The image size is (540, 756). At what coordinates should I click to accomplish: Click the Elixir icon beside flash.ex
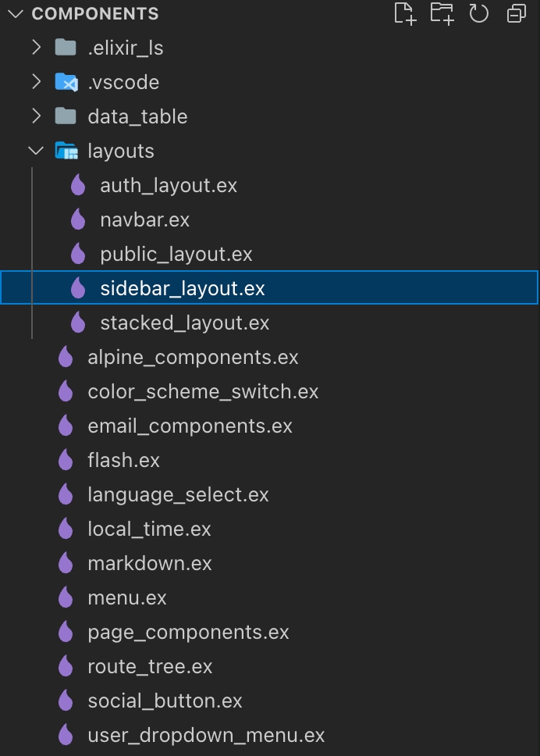pyautogui.click(x=66, y=460)
